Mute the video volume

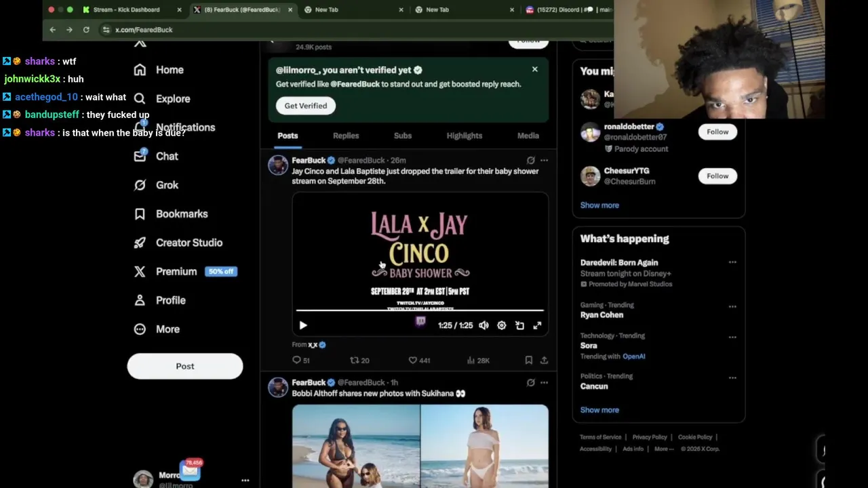[x=484, y=325]
